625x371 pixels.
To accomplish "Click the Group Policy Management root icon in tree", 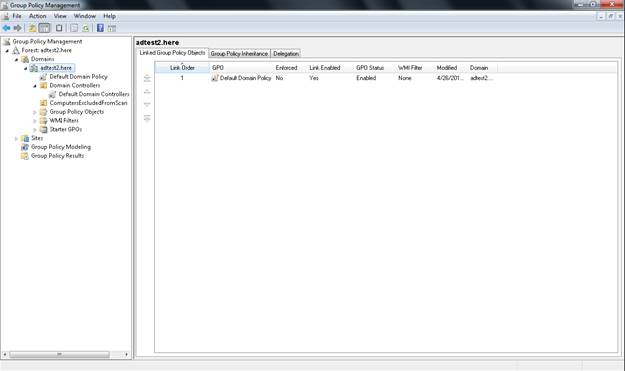I will tap(6, 41).
